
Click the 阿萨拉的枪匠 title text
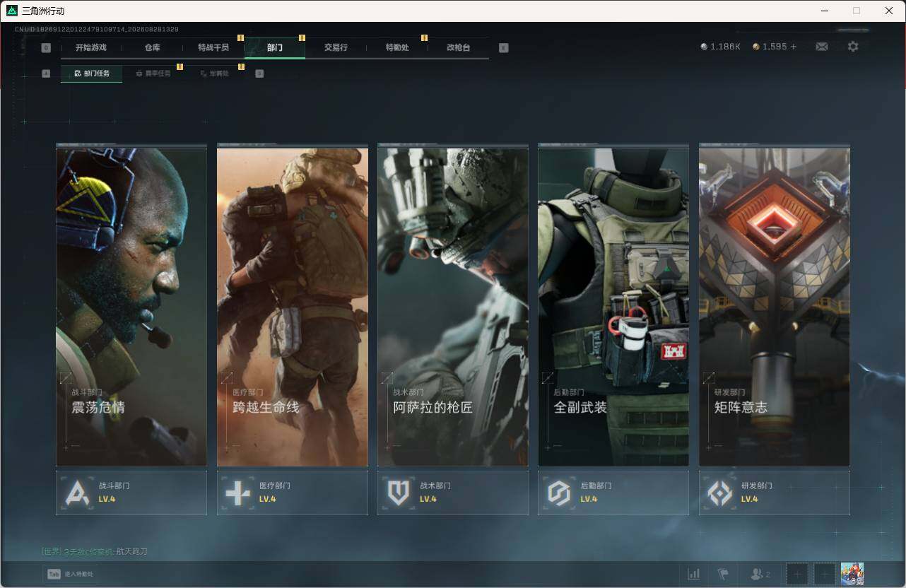(x=433, y=408)
